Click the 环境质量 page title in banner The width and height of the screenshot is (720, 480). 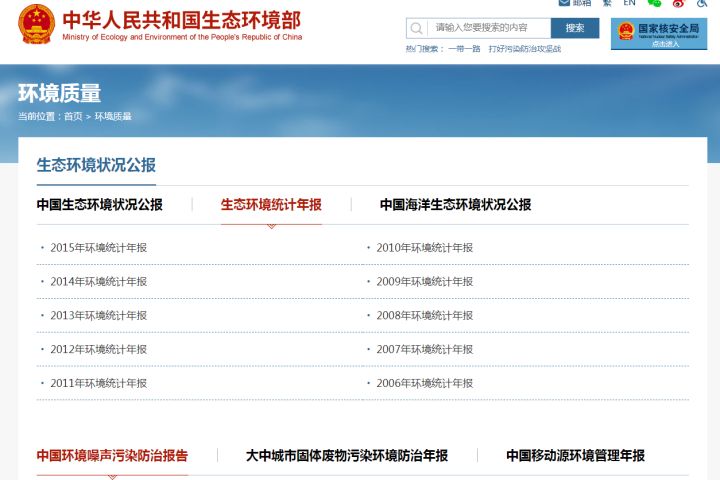click(59, 93)
